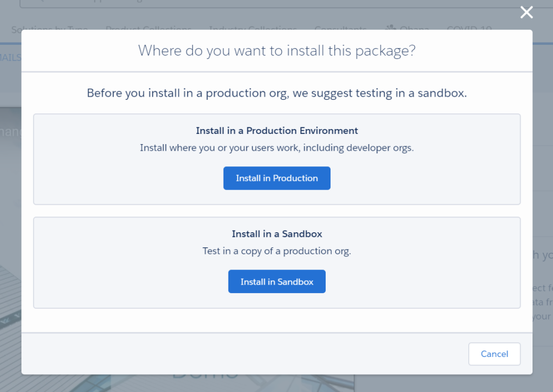The image size is (553, 392).
Task: Click the sandbox testing suggestion text
Action: coord(277,93)
